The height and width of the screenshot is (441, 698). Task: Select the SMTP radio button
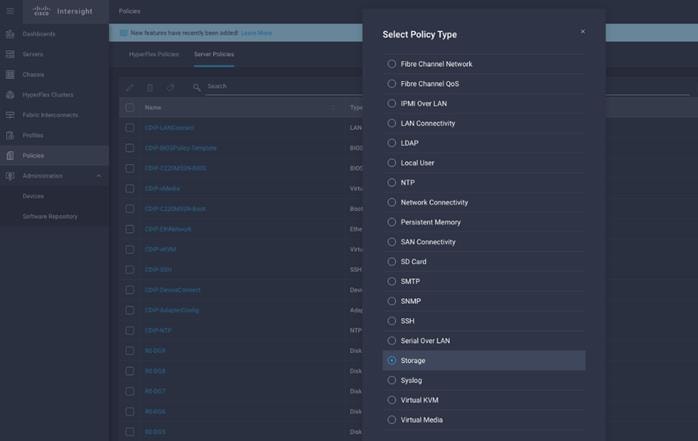[391, 281]
